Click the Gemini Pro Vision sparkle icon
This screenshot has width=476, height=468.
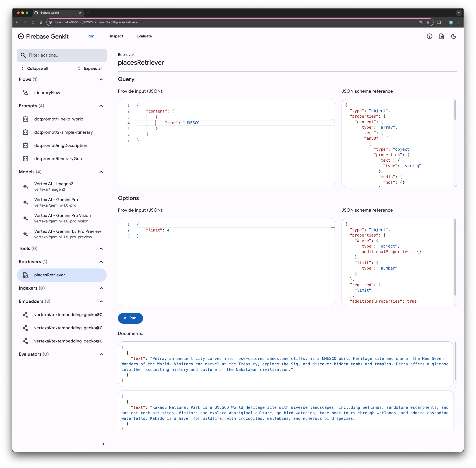[26, 218]
